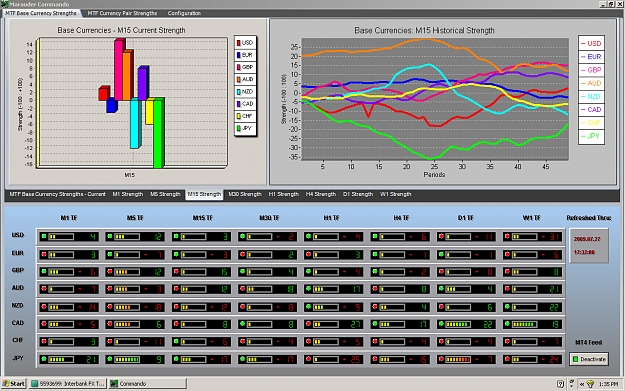Click the refreshed time 17:32:00
The height and width of the screenshot is (391, 625).
coord(584,252)
